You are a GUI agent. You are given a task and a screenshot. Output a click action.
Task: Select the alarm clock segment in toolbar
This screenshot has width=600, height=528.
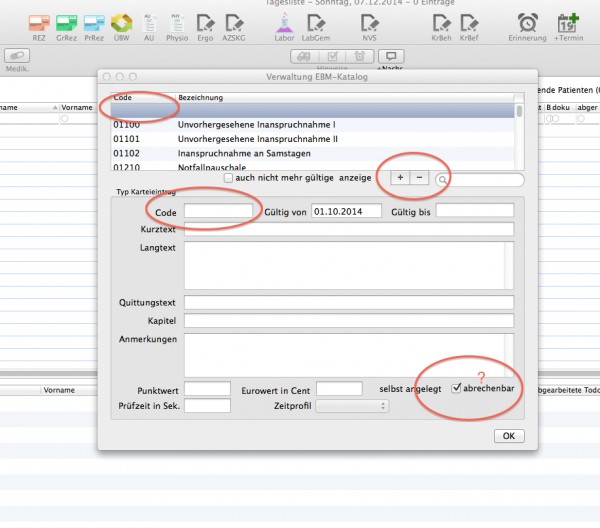[360, 57]
